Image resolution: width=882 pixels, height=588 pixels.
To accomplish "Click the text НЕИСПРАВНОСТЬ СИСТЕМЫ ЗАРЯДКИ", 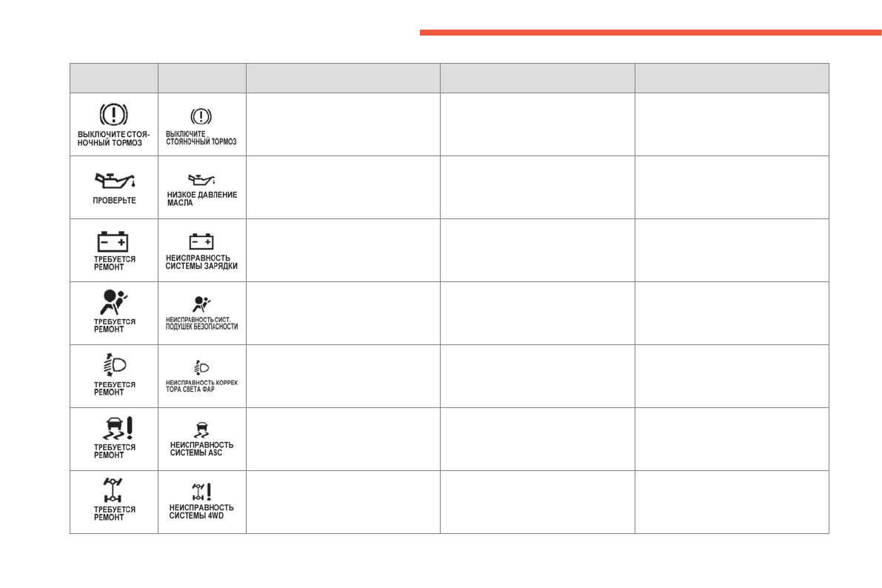I will point(201,262).
